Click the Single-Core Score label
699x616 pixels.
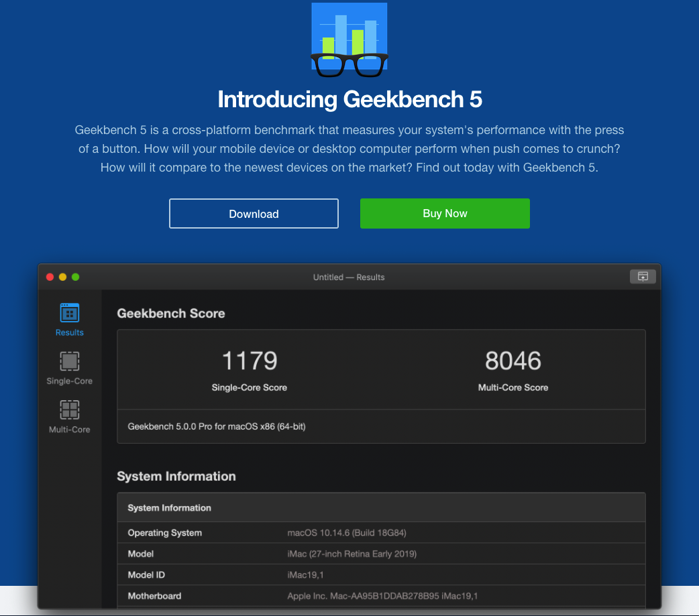point(249,387)
